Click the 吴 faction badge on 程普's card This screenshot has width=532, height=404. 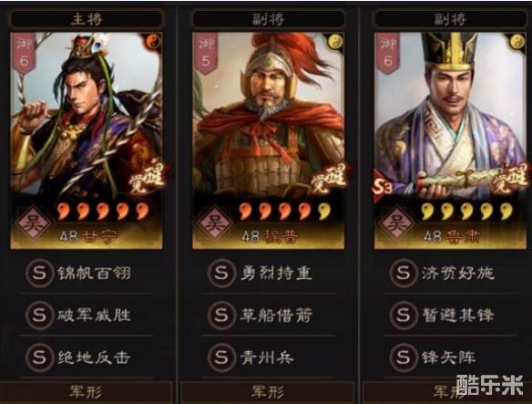[216, 223]
